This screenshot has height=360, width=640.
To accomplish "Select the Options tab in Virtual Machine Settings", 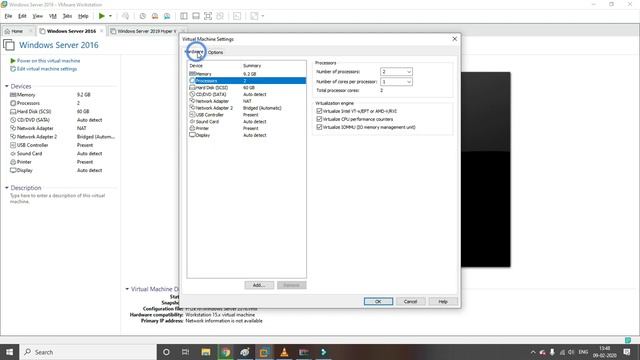I will pyautogui.click(x=216, y=52).
